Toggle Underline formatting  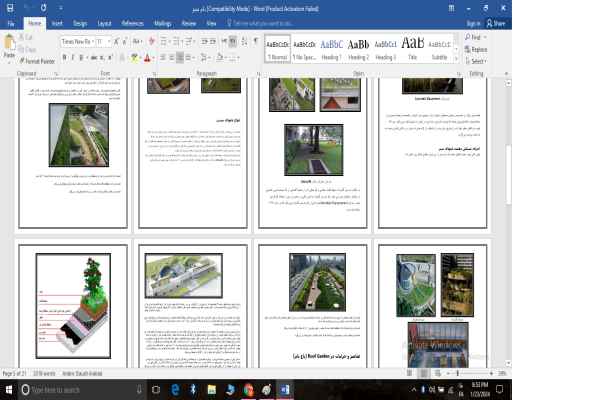pos(81,57)
